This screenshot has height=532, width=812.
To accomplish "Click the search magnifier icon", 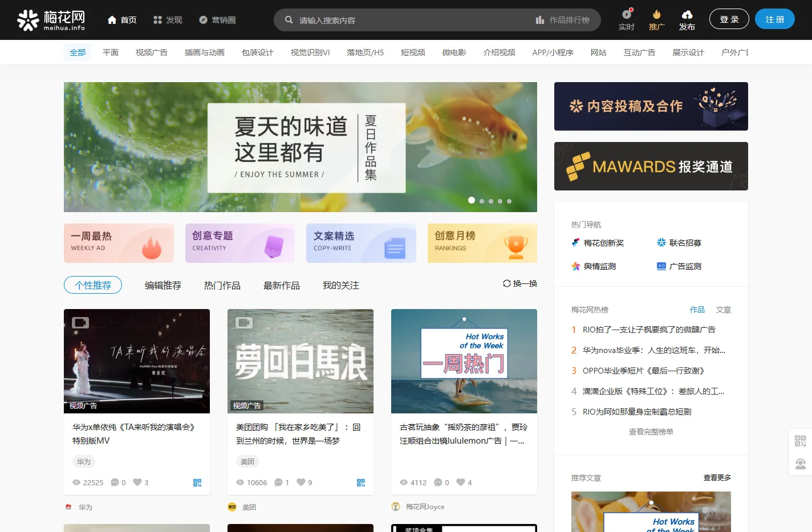I will tap(289, 20).
